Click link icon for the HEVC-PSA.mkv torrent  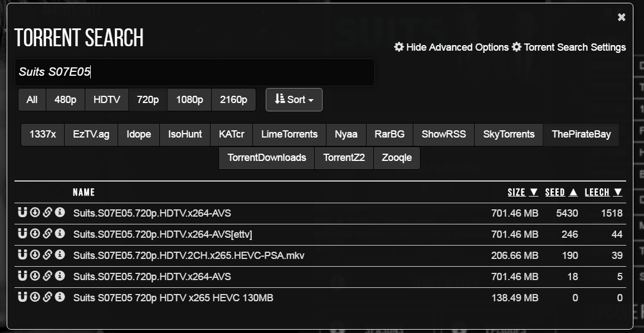[x=47, y=255]
